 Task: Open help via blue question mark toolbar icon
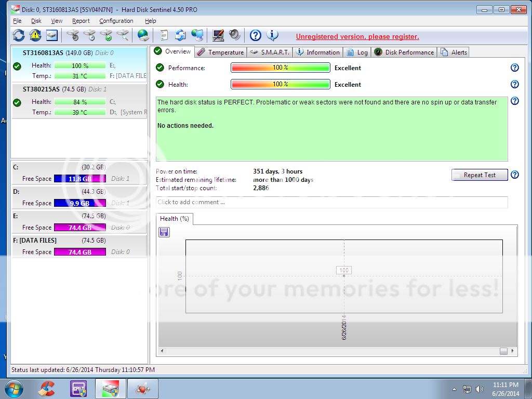tap(255, 35)
